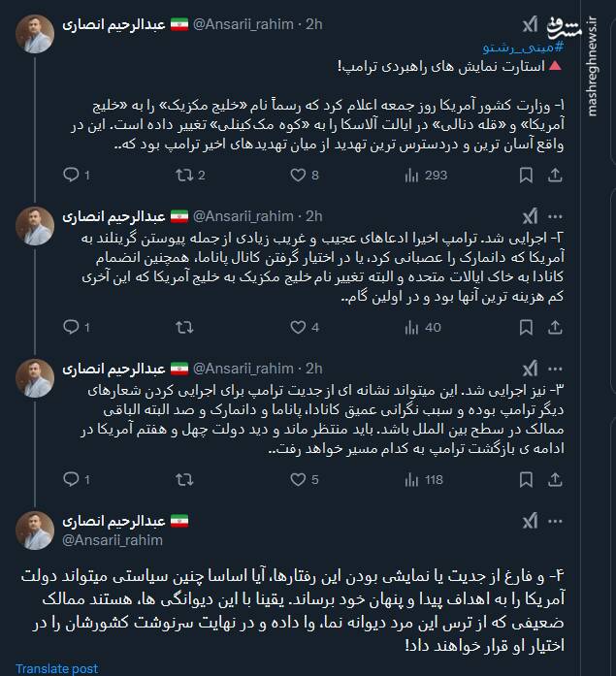Open Grok icon on the first tweet

point(530,24)
